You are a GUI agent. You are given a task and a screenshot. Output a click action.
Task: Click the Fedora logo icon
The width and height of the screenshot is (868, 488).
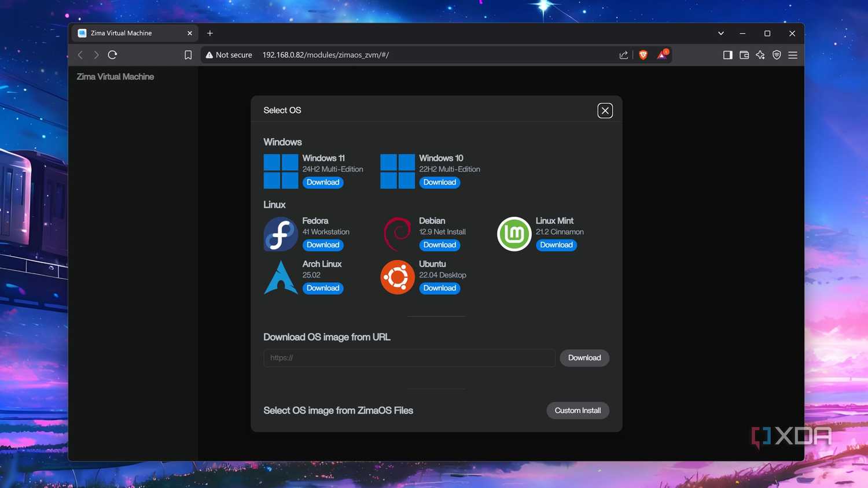[x=281, y=234]
